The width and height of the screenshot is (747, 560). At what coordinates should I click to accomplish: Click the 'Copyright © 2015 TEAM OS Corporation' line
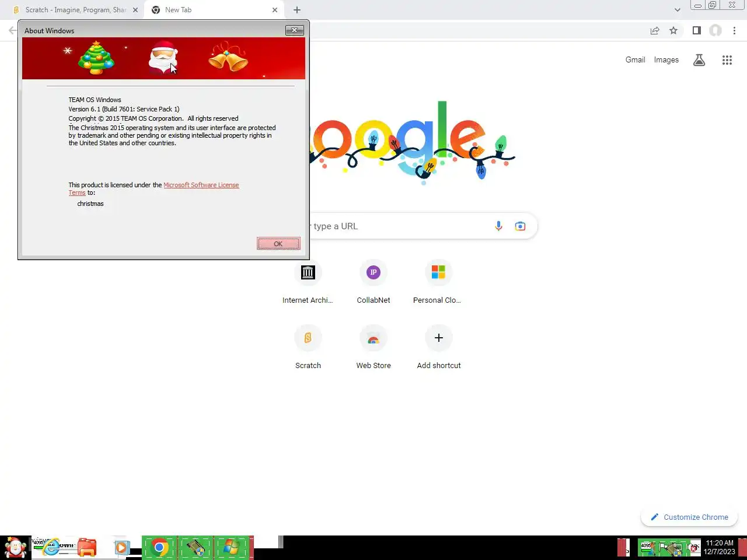(x=153, y=118)
